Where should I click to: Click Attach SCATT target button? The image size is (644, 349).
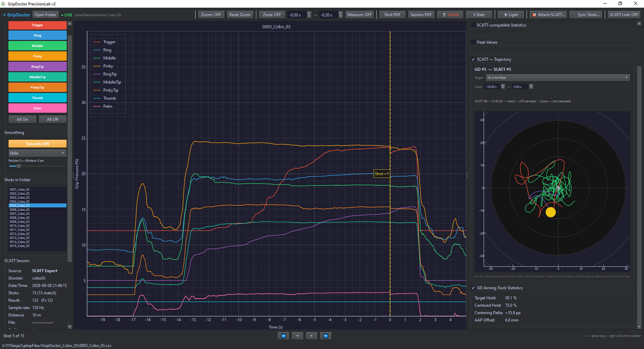[x=548, y=15]
